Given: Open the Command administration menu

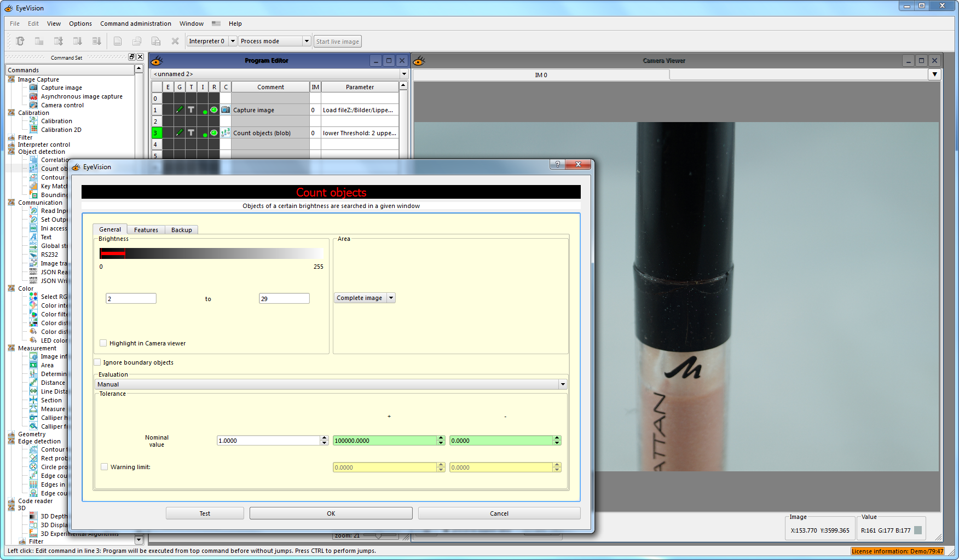Looking at the screenshot, I should pyautogui.click(x=135, y=24).
